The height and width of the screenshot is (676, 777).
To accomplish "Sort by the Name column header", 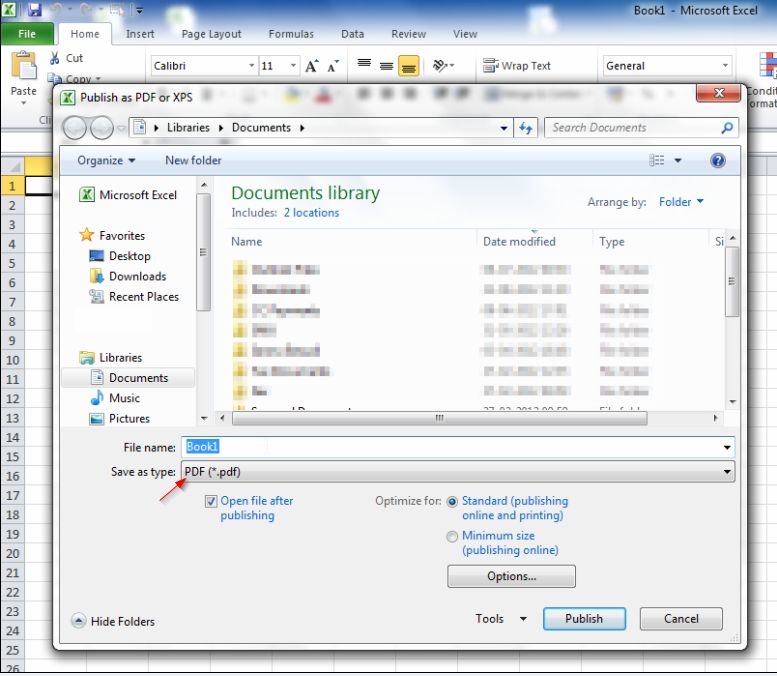I will [247, 241].
